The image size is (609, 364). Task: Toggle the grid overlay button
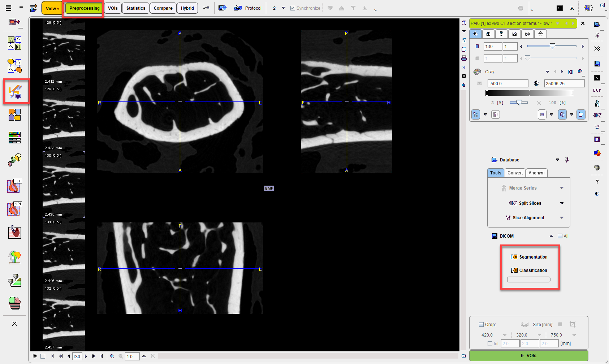[542, 114]
